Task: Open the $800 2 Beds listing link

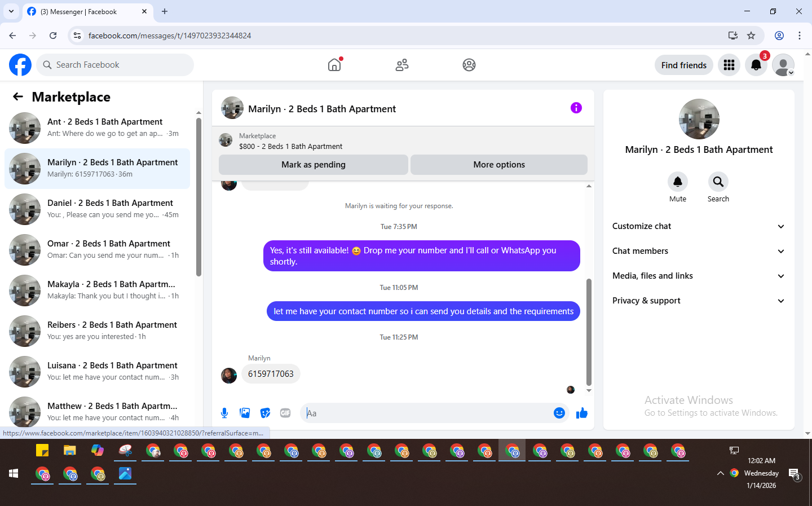Action: [x=290, y=146]
